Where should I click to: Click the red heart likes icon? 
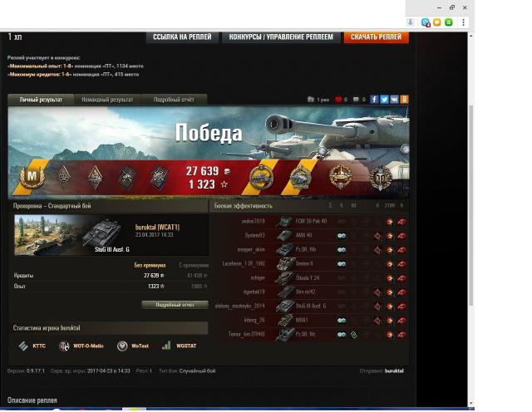pos(339,100)
